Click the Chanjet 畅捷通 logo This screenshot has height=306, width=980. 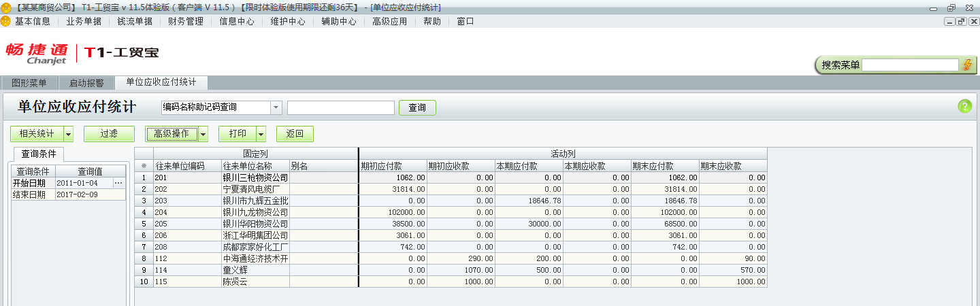click(37, 53)
